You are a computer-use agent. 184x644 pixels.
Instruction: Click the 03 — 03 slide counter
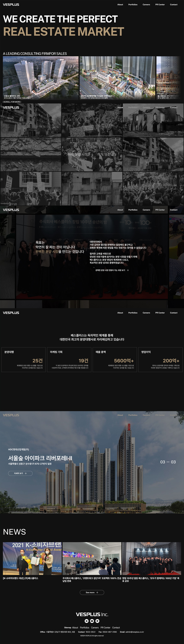pyautogui.click(x=168, y=462)
